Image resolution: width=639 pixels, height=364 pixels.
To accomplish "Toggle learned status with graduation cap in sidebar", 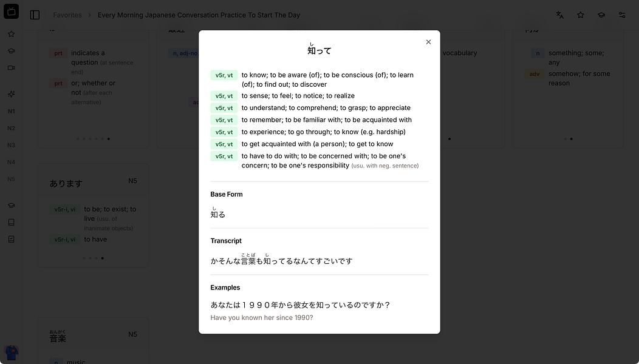I will point(11,205).
